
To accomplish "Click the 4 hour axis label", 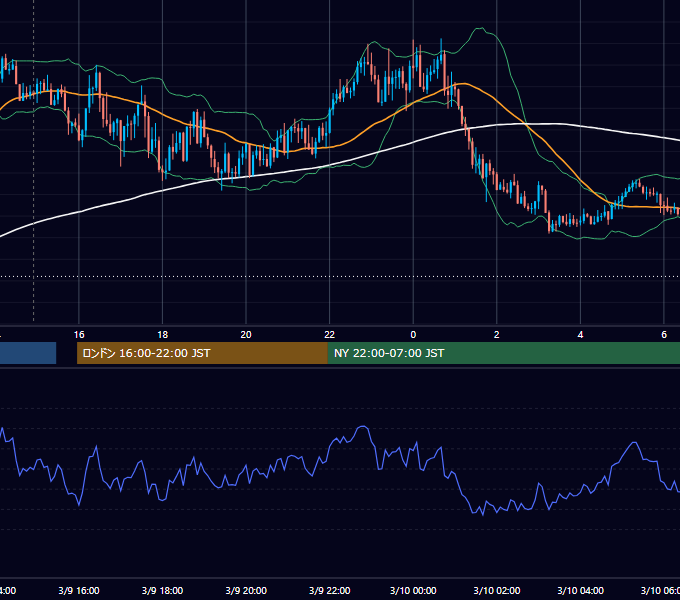I will click(580, 335).
